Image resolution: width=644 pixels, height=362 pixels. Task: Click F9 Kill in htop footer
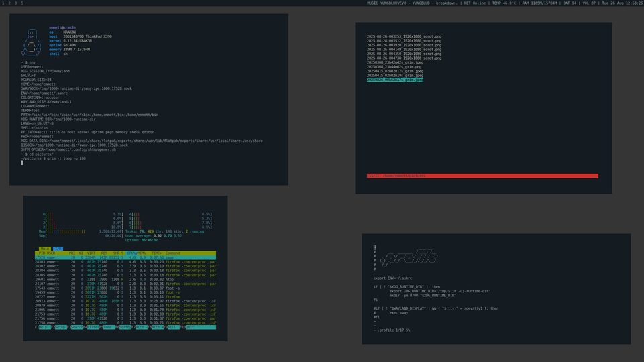click(x=173, y=327)
